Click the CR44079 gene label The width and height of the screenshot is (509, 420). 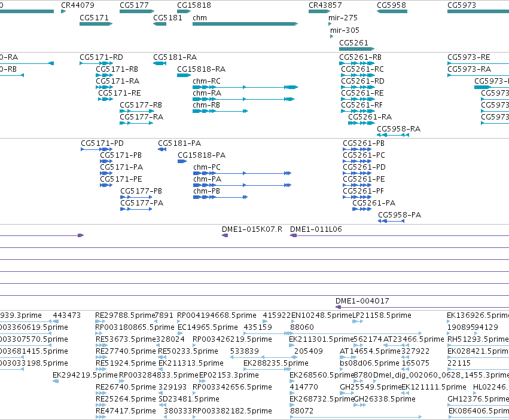coord(78,5)
